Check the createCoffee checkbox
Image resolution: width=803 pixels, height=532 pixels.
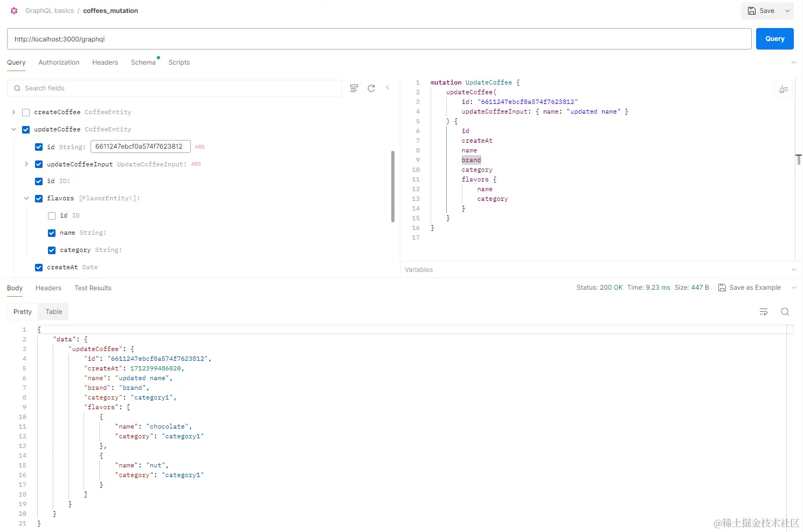click(26, 113)
